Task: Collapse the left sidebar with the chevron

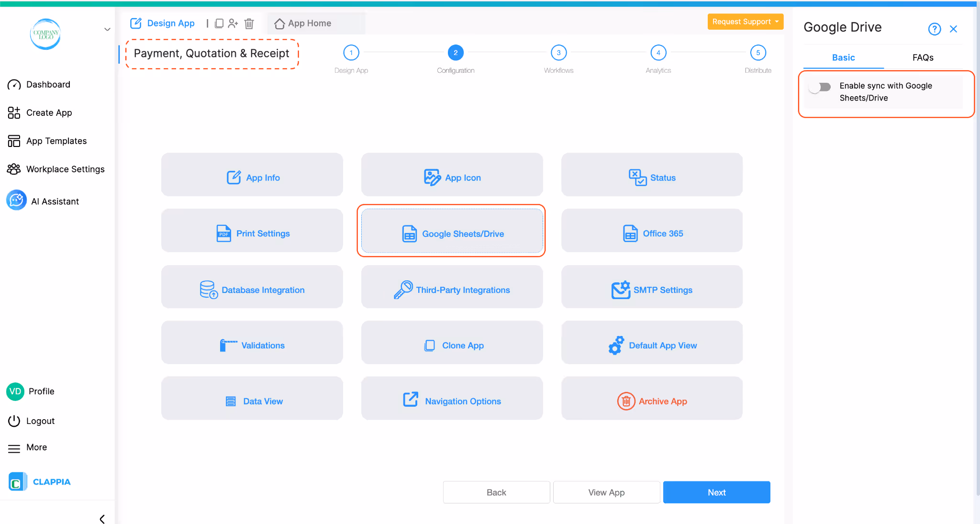Action: [x=102, y=519]
